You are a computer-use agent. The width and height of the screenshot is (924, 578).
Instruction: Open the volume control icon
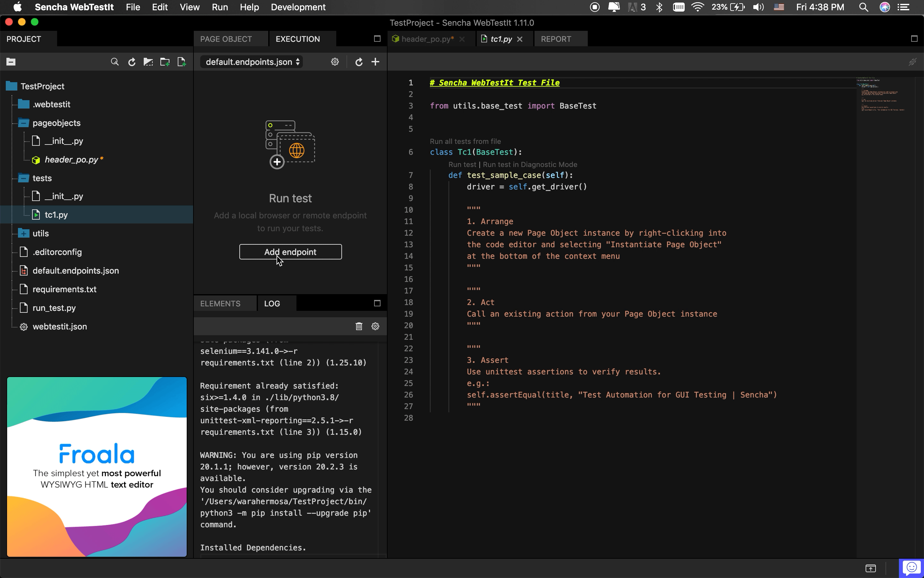point(758,7)
